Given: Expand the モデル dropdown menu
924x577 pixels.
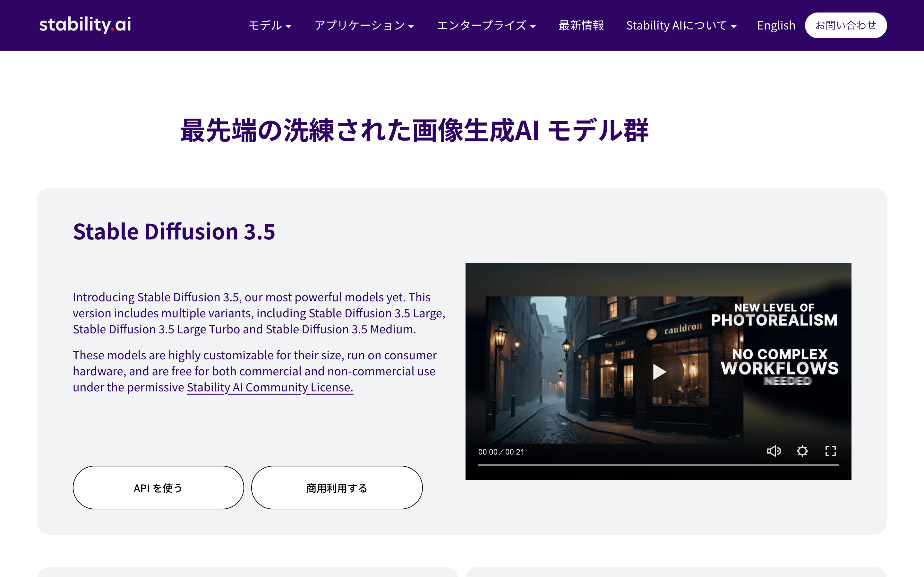Looking at the screenshot, I should (x=269, y=26).
